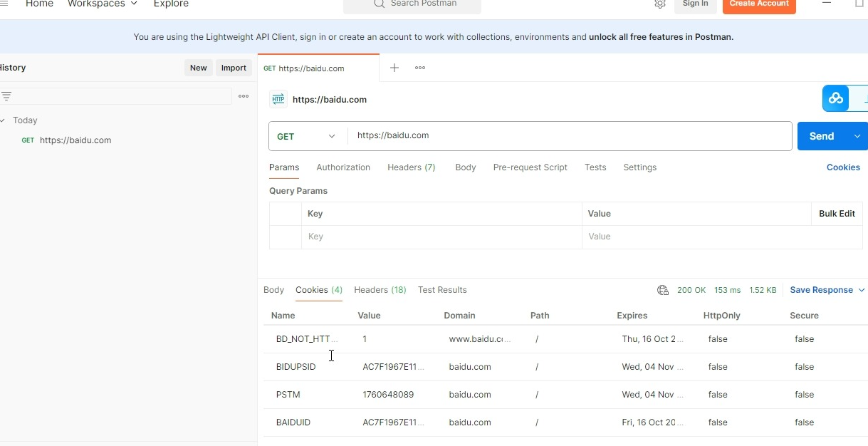The image size is (868, 446).
Task: Click the 1.52 KB response size
Action: [x=763, y=290]
